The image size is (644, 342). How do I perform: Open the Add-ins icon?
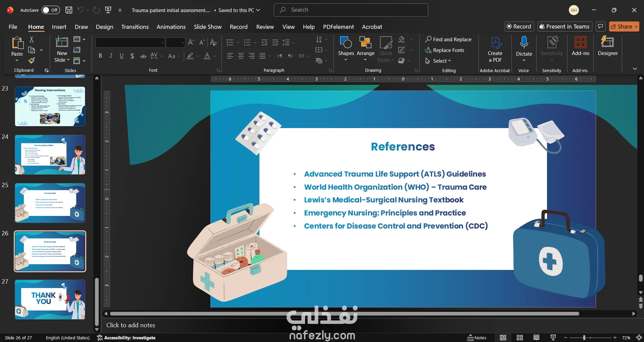coord(581,43)
